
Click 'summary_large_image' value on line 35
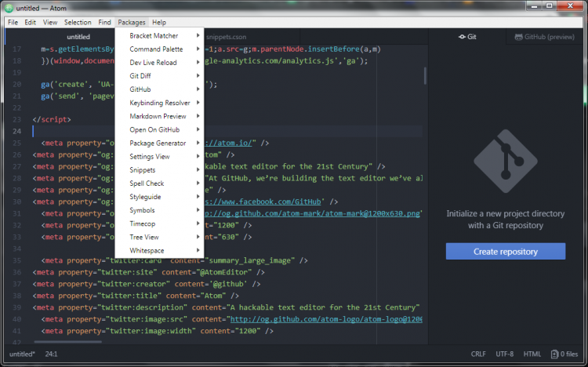(x=250, y=260)
